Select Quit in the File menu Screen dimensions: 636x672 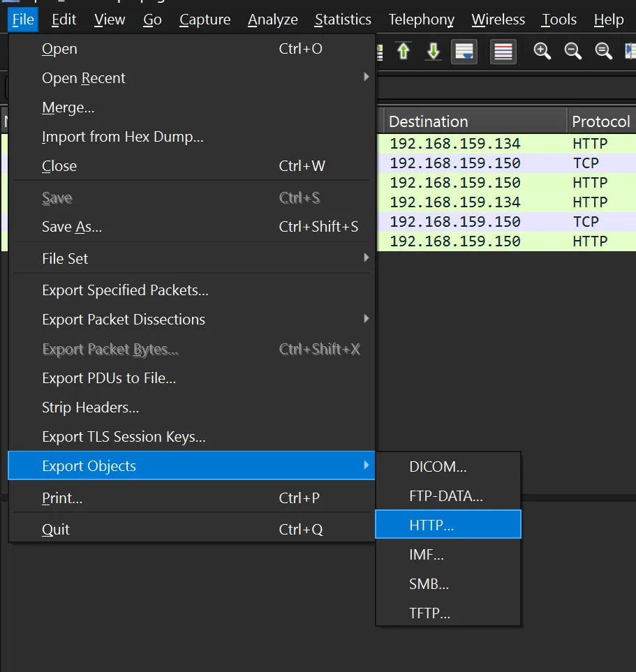click(x=191, y=529)
